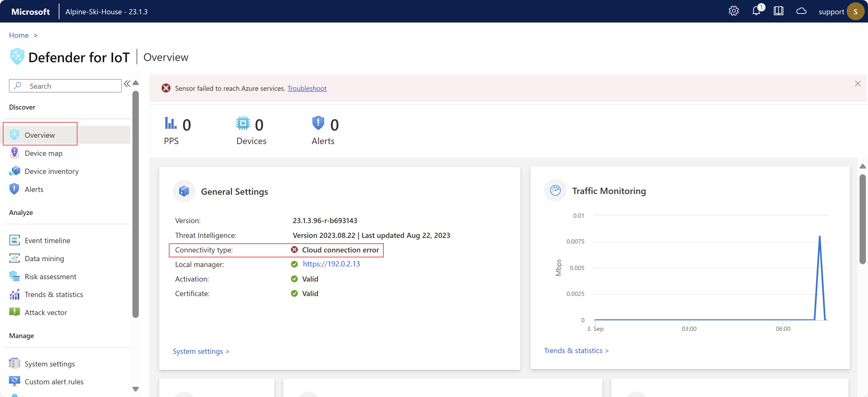This screenshot has width=868, height=397.
Task: Open local manager https://192.0.2.13 link
Action: click(331, 264)
